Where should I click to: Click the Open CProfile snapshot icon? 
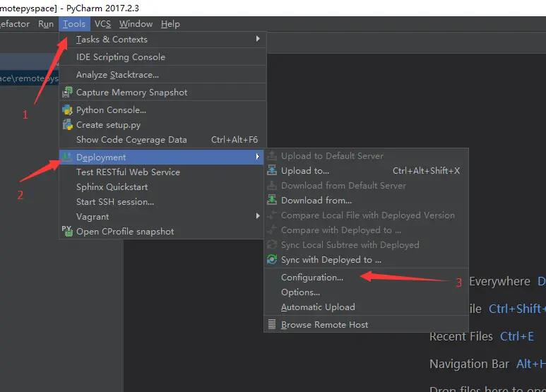click(x=67, y=231)
